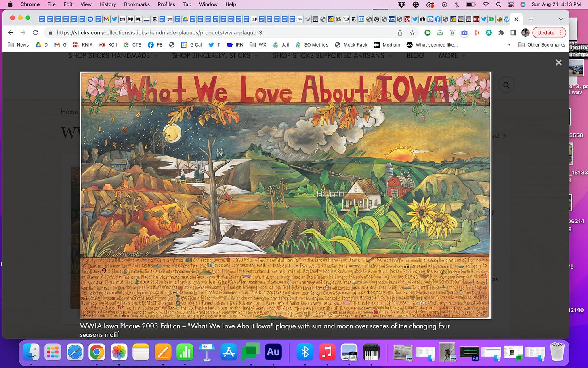Open Finder from the Dock

[31, 352]
